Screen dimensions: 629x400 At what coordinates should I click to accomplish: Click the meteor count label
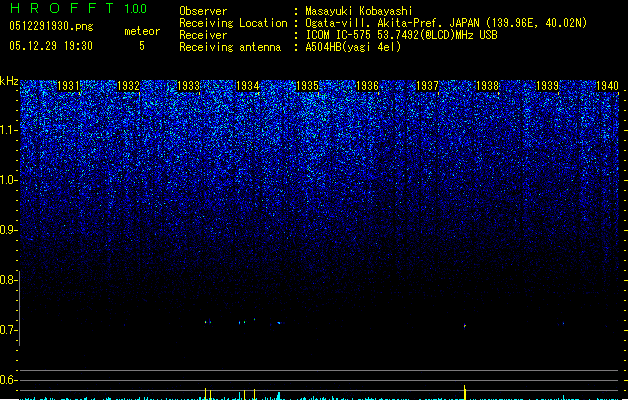click(142, 31)
